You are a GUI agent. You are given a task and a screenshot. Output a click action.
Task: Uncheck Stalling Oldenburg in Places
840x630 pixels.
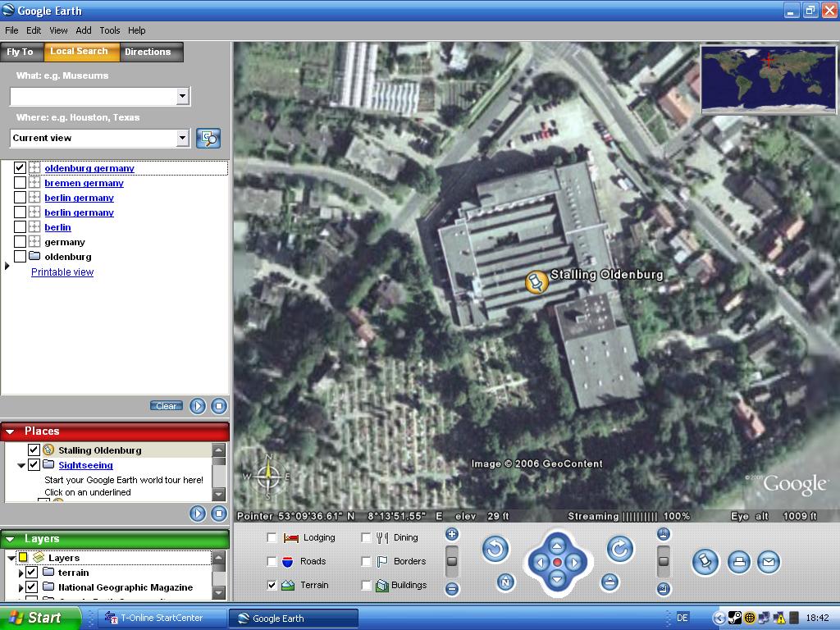click(x=34, y=450)
